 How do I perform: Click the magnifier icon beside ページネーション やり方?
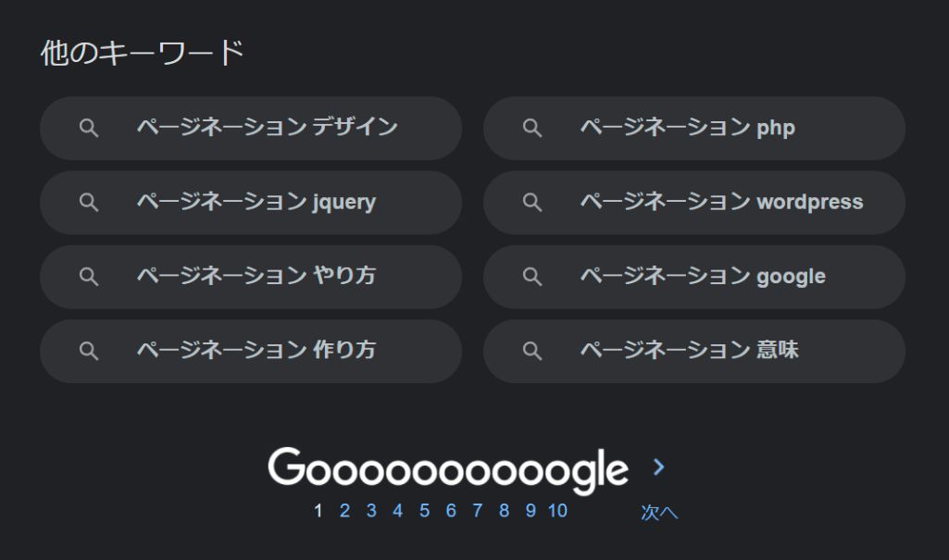tap(89, 276)
